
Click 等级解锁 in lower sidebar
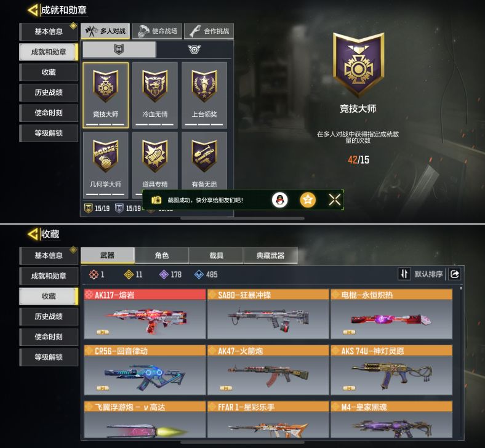click(x=49, y=357)
